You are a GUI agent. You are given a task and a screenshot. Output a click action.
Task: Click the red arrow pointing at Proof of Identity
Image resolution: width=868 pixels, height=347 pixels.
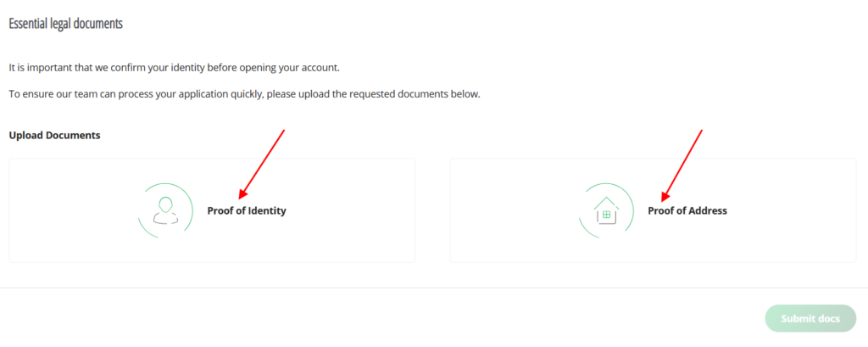point(261,163)
